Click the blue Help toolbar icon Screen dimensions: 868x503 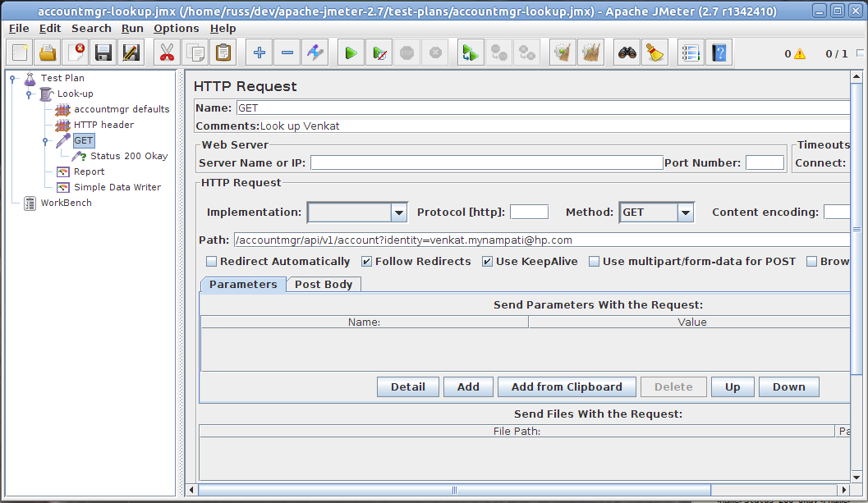coord(719,53)
